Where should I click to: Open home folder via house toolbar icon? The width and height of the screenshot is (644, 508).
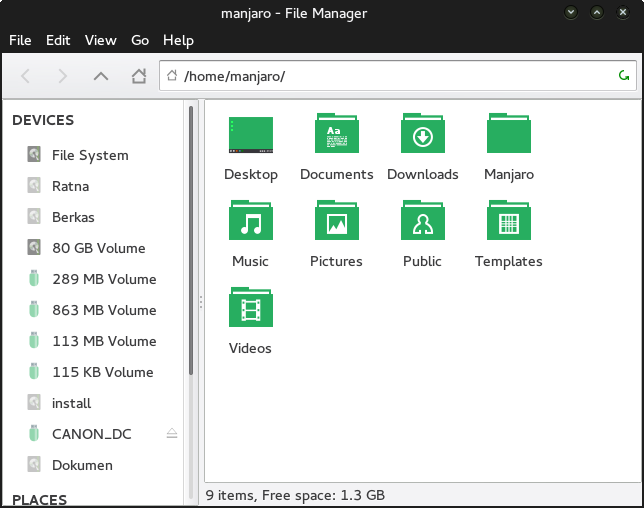[139, 76]
